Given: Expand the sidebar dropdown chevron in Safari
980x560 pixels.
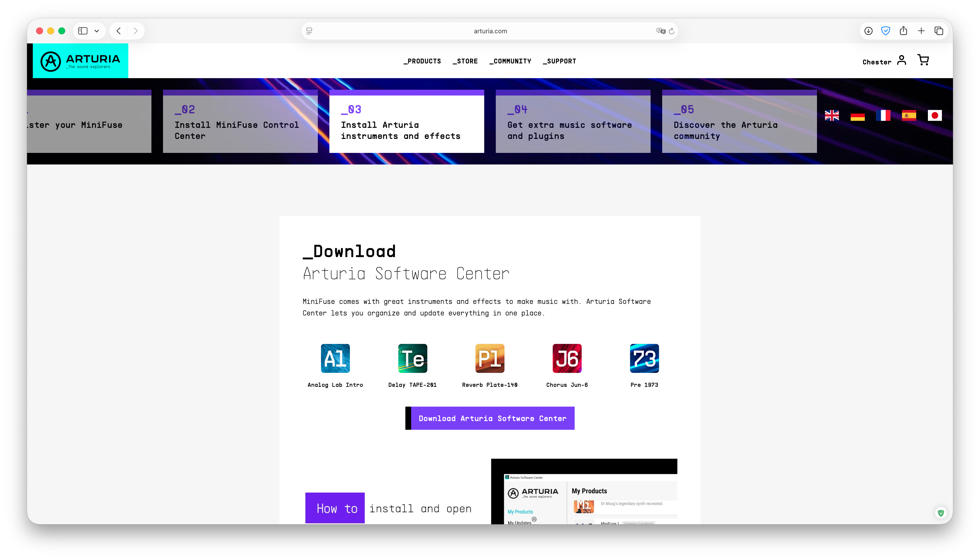Looking at the screenshot, I should (97, 31).
